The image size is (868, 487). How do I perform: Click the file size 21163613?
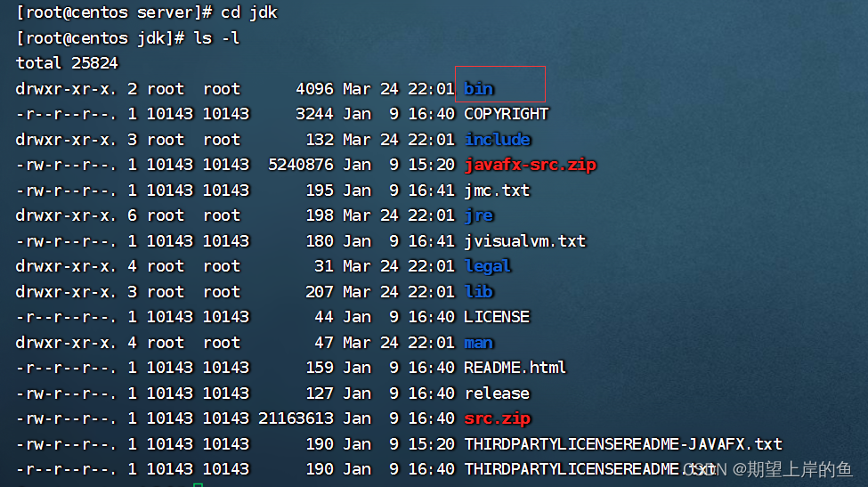296,418
